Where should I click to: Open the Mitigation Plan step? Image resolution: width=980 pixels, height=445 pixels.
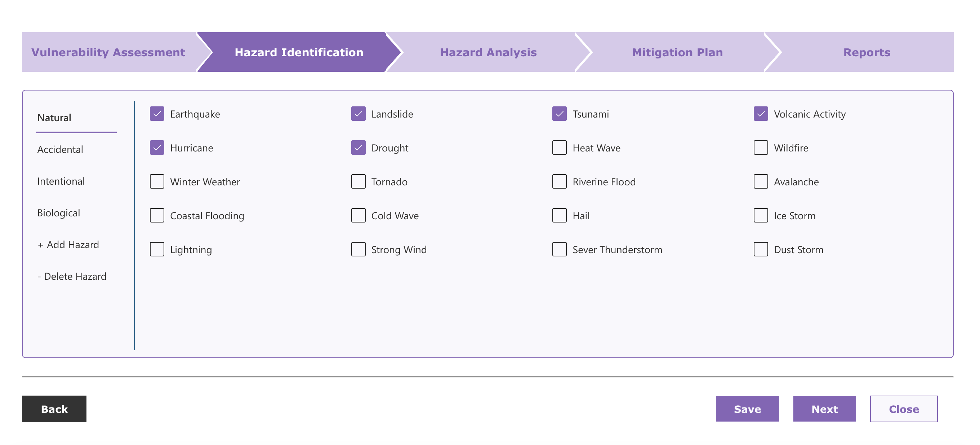click(x=677, y=52)
